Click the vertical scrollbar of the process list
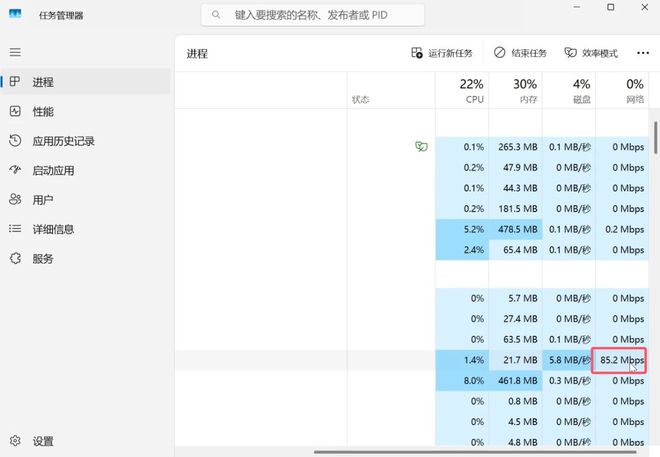Image resolution: width=660 pixels, height=457 pixels. (x=655, y=138)
